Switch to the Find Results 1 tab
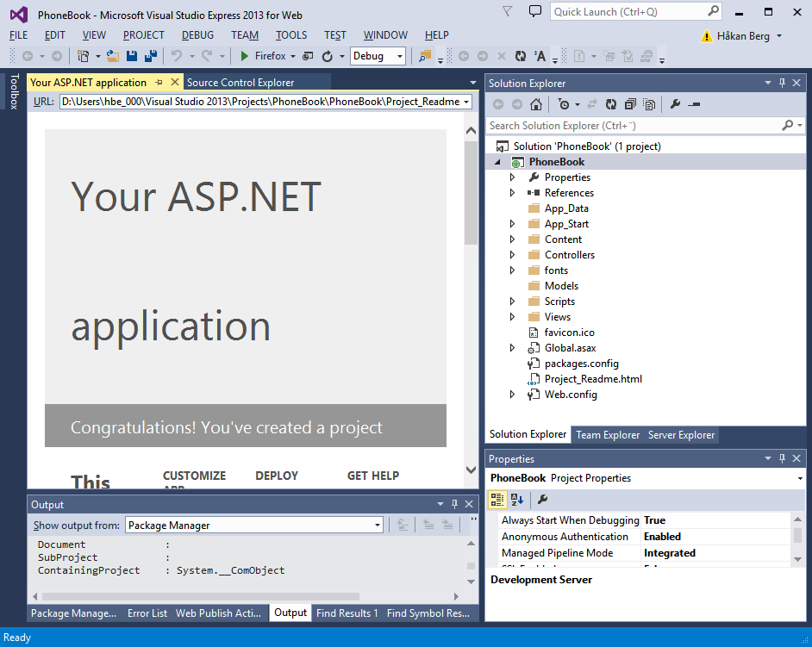 (x=347, y=613)
